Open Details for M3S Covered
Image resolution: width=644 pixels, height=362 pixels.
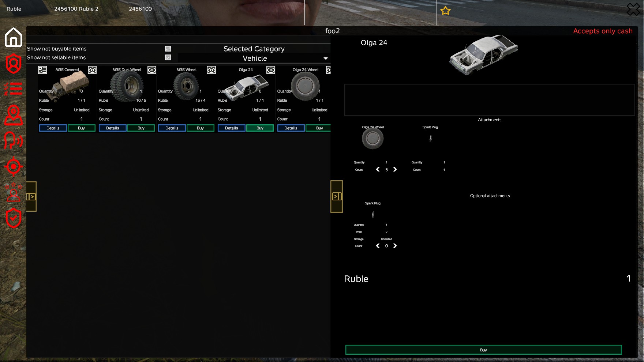coord(53,128)
